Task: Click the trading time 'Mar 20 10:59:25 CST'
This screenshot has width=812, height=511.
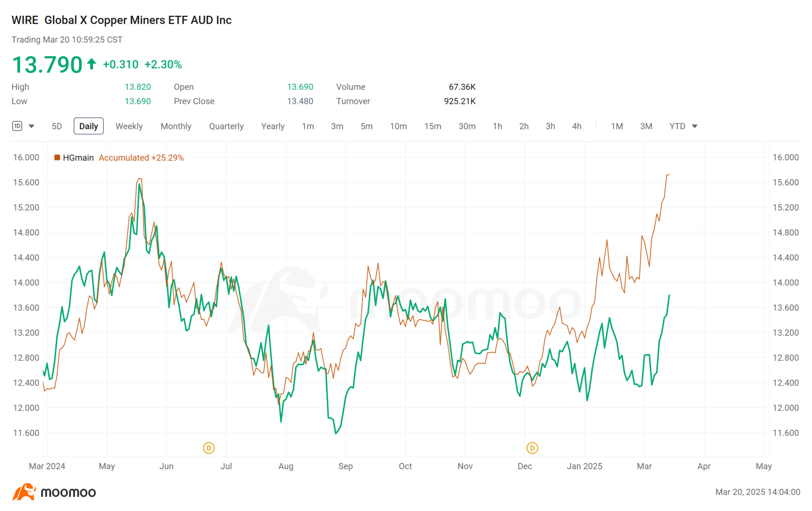Action: (x=82, y=40)
